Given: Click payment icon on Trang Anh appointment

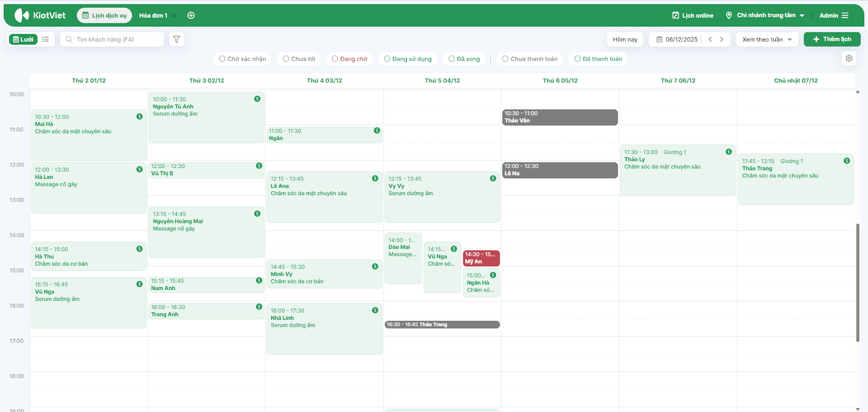Looking at the screenshot, I should [259, 307].
